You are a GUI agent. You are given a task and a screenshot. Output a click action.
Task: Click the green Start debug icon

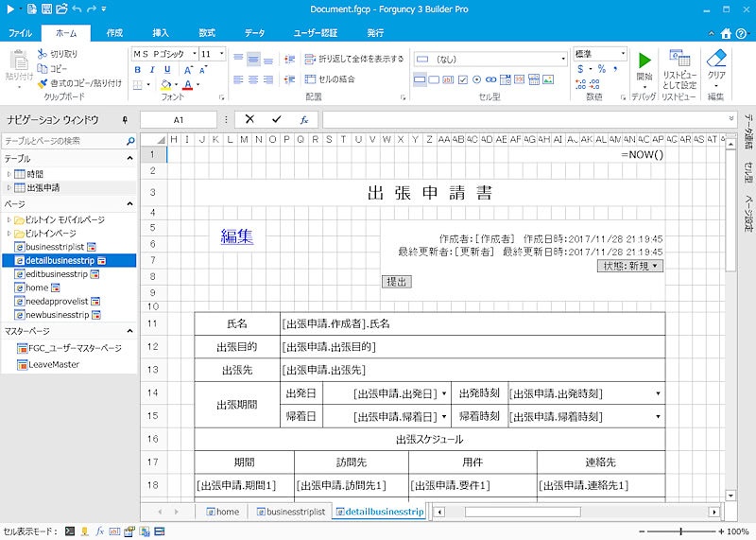click(x=644, y=61)
